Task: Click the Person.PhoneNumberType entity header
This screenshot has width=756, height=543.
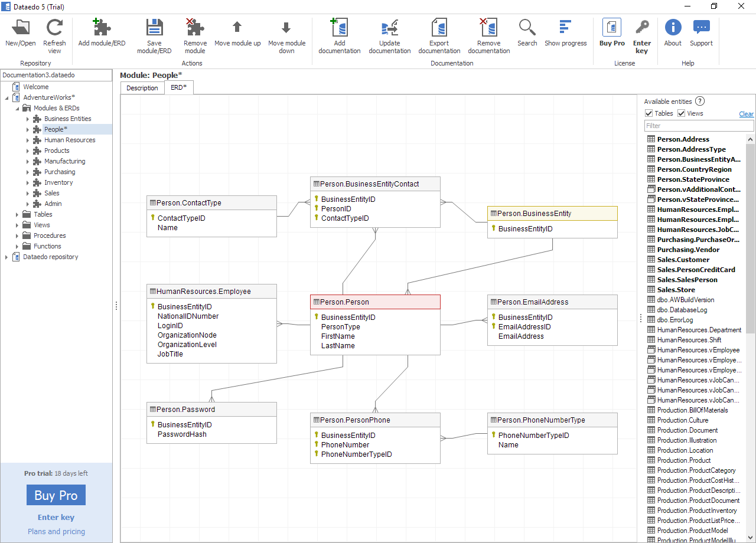Action: tap(552, 420)
